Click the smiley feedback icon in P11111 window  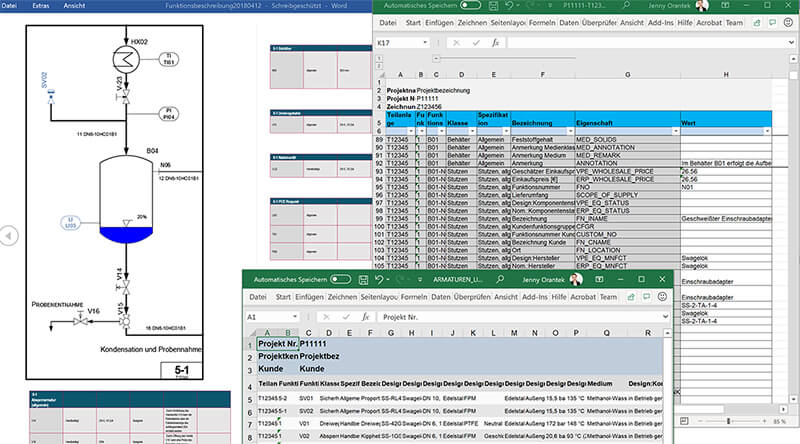pyautogui.click(x=788, y=23)
